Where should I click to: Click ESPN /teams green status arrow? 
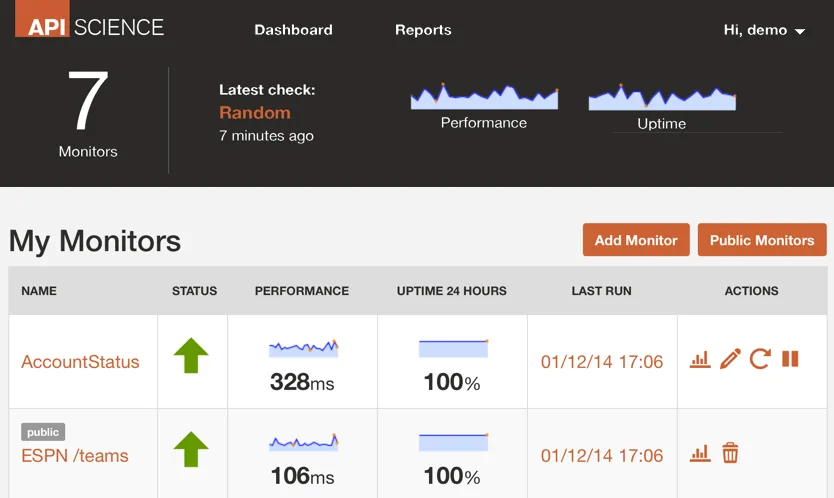point(191,450)
